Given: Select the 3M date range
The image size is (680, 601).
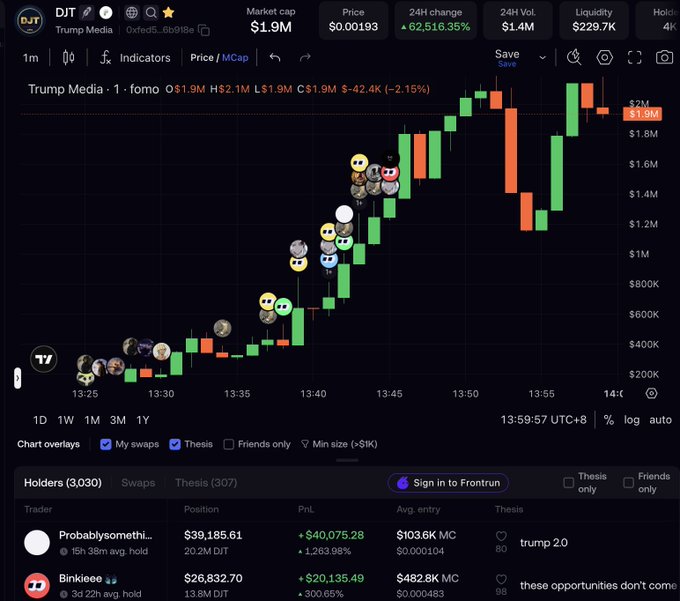Looking at the screenshot, I should tap(118, 420).
